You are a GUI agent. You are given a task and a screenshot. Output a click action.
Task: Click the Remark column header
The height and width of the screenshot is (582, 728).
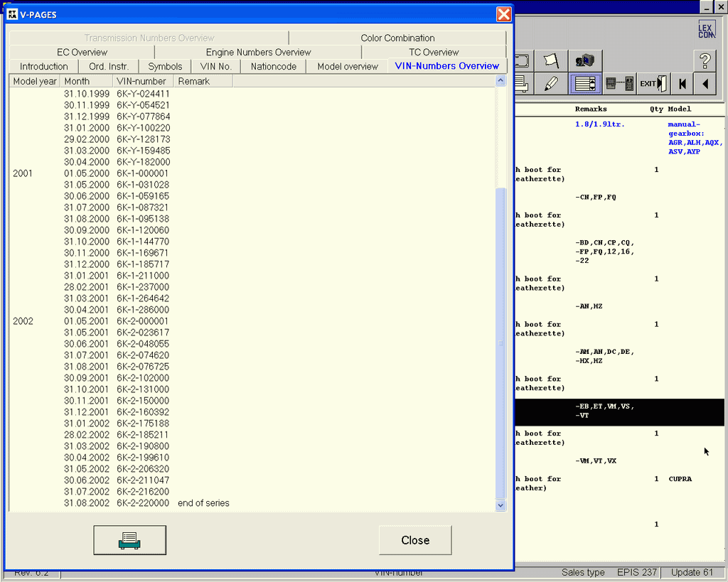coord(203,81)
